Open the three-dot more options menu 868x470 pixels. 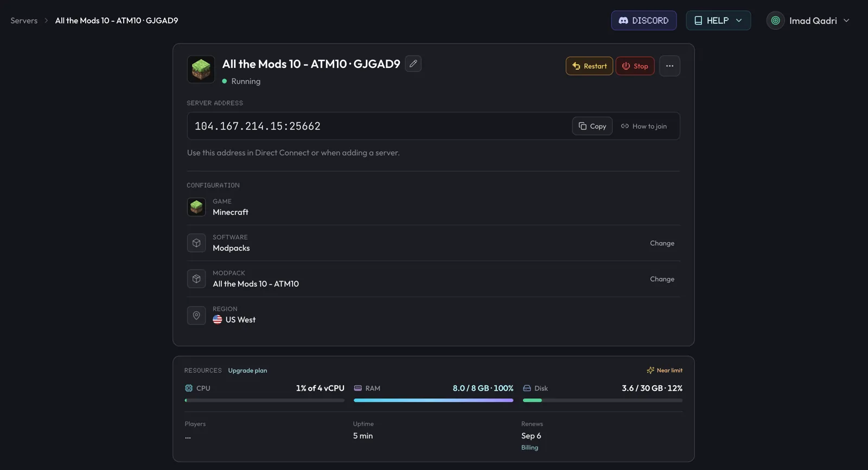(x=669, y=66)
